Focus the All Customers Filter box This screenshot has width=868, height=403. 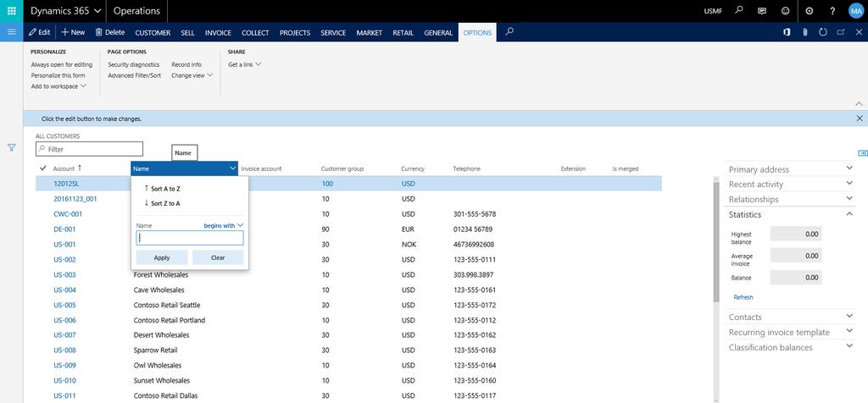point(90,149)
